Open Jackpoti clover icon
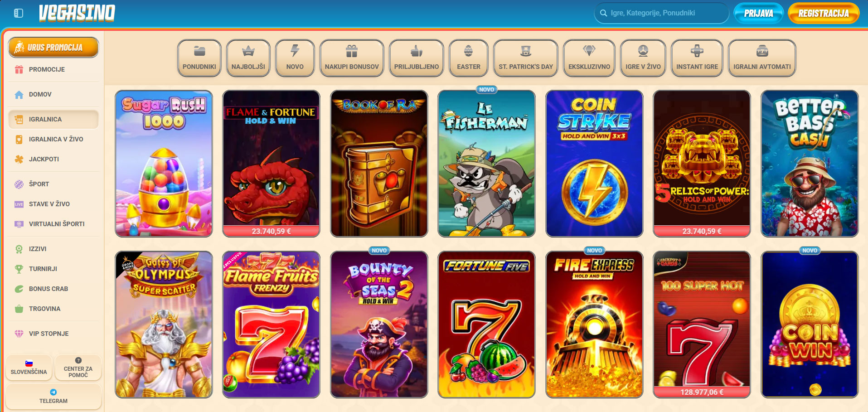The width and height of the screenshot is (868, 412). coord(19,159)
